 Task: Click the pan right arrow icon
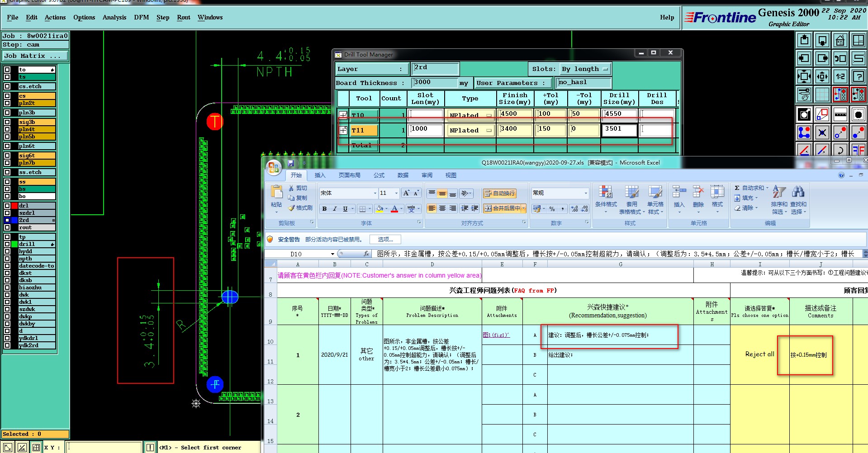coord(822,58)
